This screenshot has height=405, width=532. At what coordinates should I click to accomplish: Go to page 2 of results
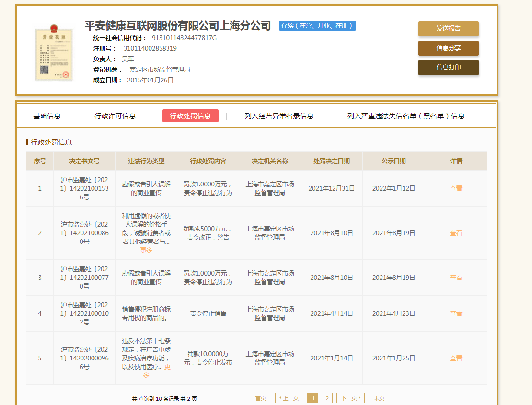pos(327,398)
